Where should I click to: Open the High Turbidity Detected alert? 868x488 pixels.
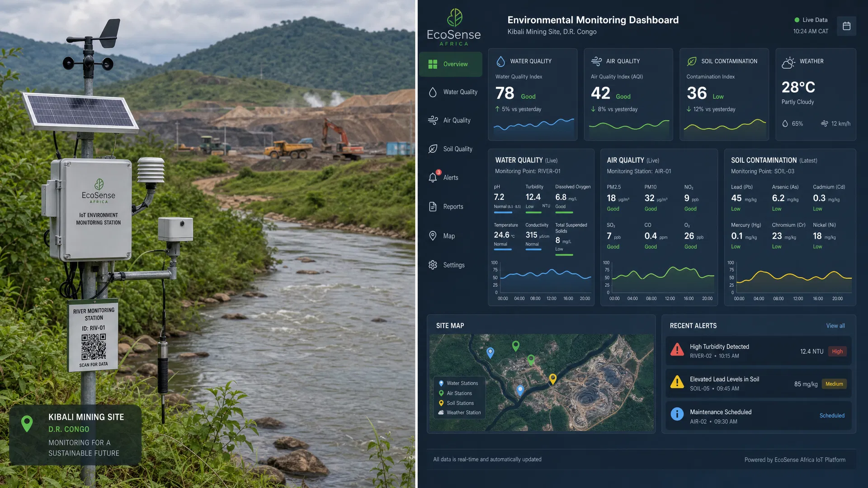click(x=759, y=351)
